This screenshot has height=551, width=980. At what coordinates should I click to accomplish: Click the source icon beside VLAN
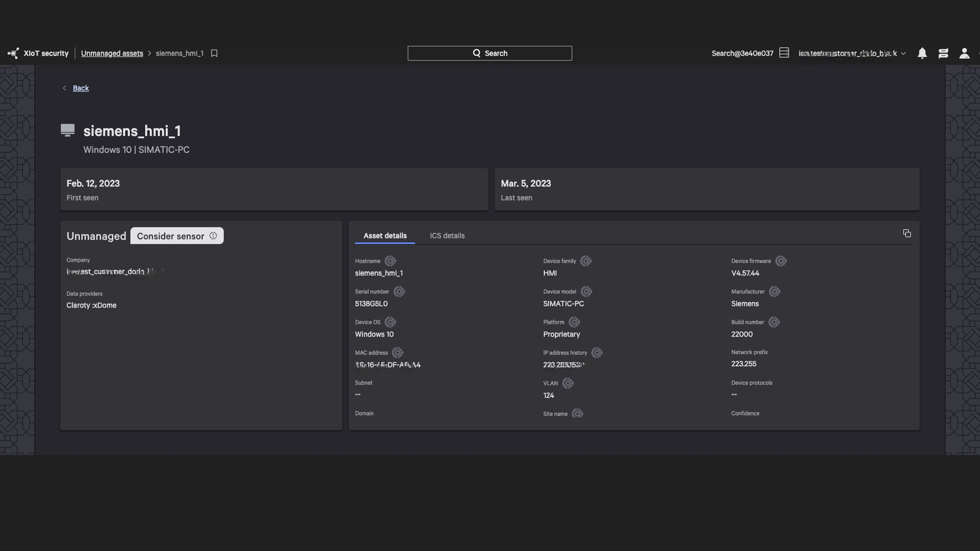click(x=568, y=383)
